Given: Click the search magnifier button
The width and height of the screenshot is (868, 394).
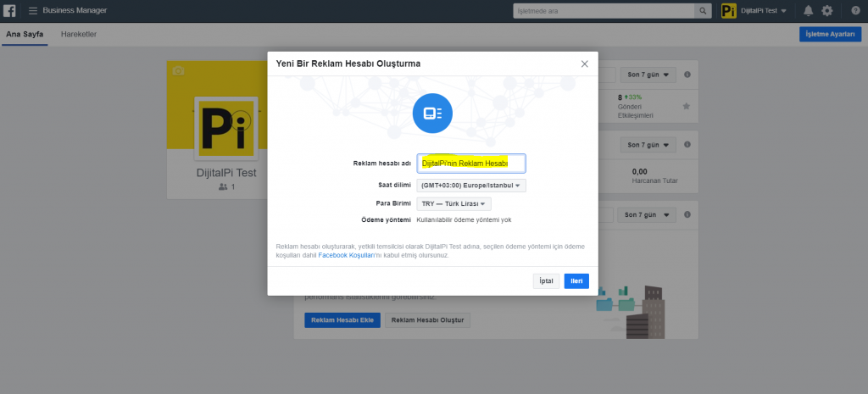Looking at the screenshot, I should 703,10.
